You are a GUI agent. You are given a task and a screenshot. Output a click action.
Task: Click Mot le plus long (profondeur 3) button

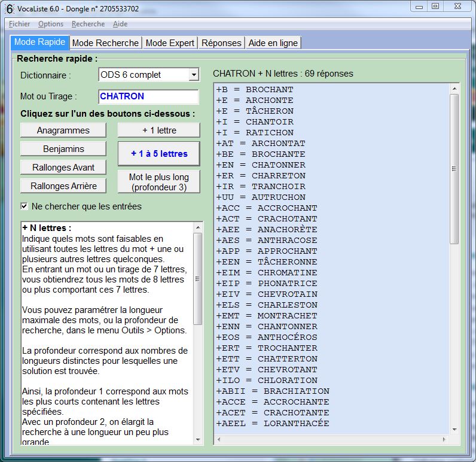coord(159,182)
